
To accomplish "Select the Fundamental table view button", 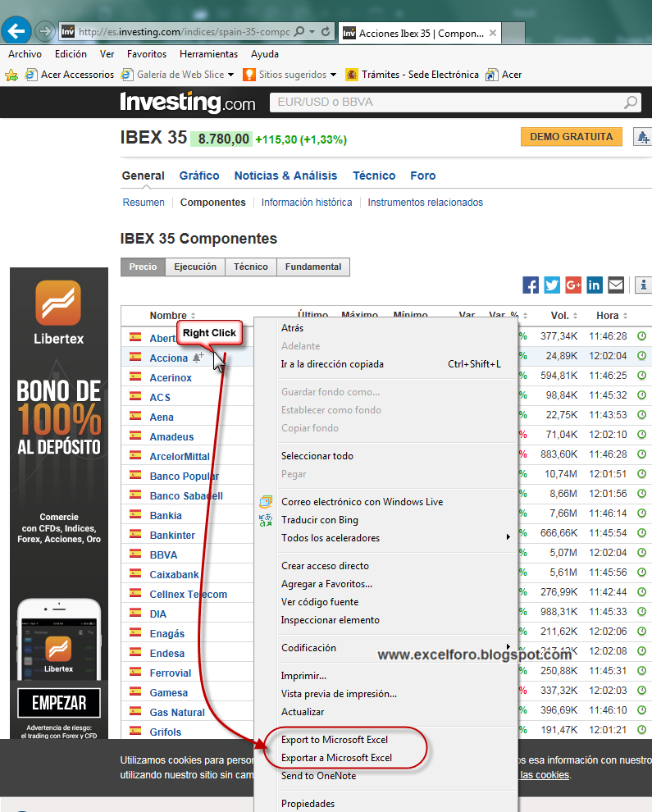I will [x=313, y=267].
